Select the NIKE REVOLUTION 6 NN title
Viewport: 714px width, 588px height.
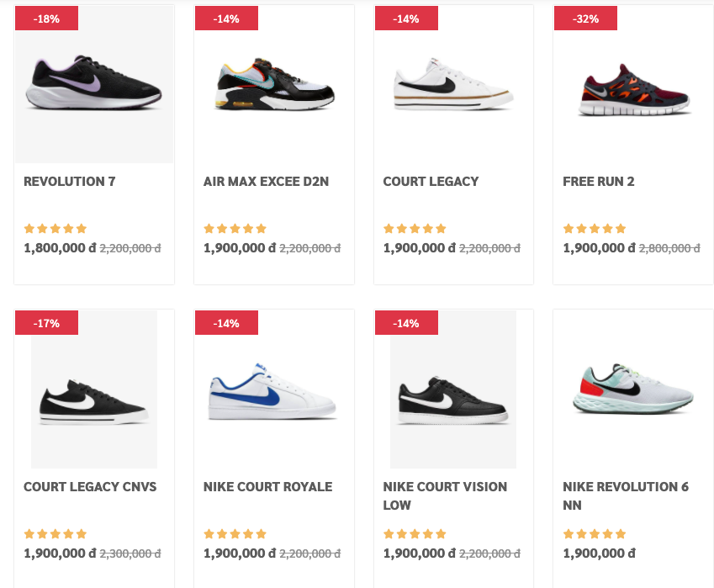tap(625, 494)
